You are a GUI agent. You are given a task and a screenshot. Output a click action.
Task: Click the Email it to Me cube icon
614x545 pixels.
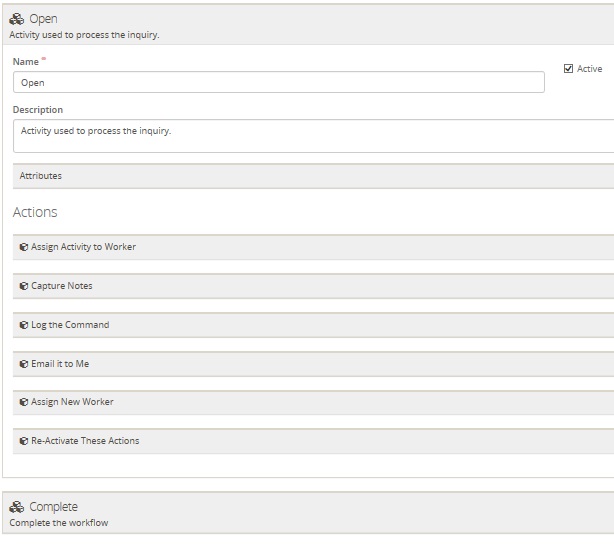tap(24, 364)
